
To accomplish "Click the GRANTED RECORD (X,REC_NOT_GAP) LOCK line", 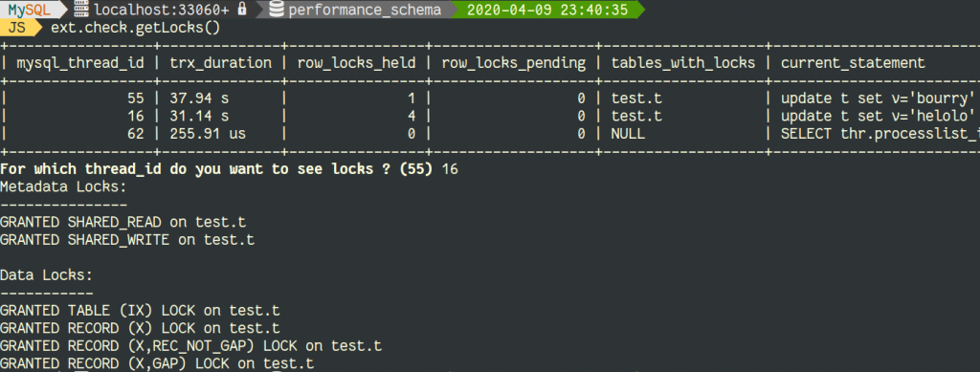I will click(x=190, y=346).
